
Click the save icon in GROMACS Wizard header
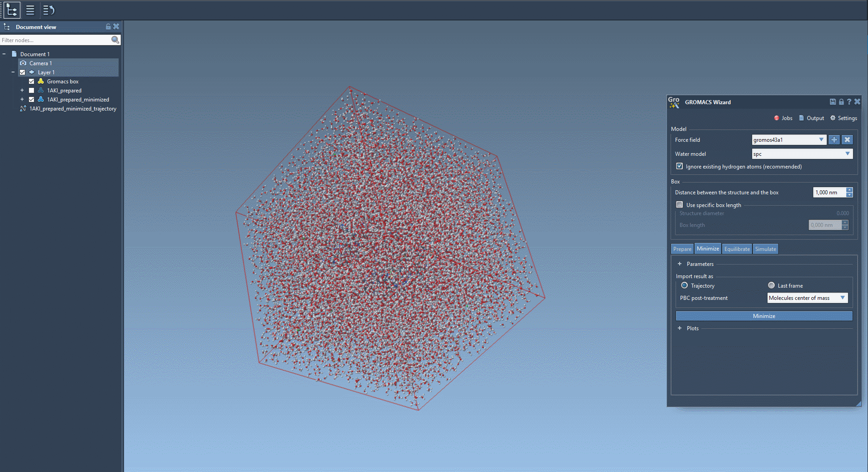coord(833,102)
